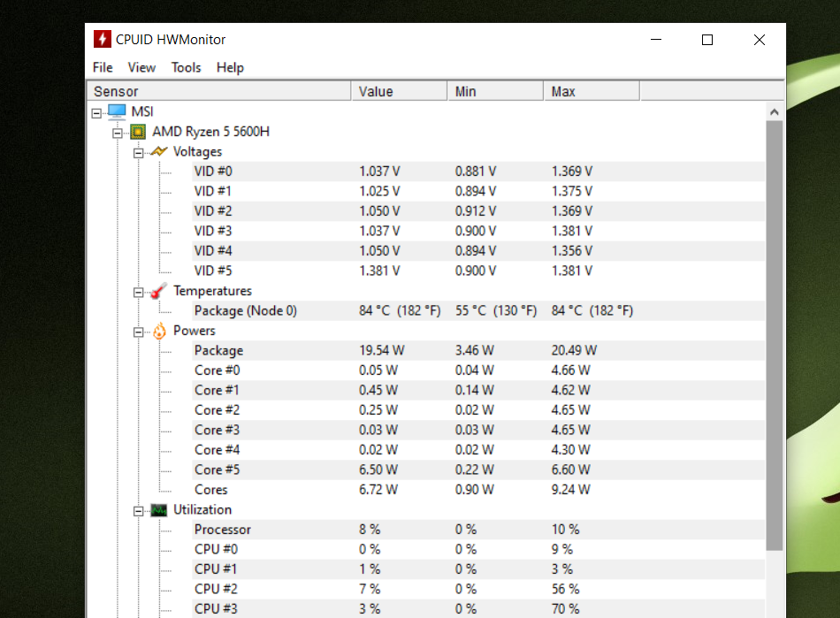Select the Utilization label
Image resolution: width=840 pixels, height=618 pixels.
pyautogui.click(x=202, y=509)
